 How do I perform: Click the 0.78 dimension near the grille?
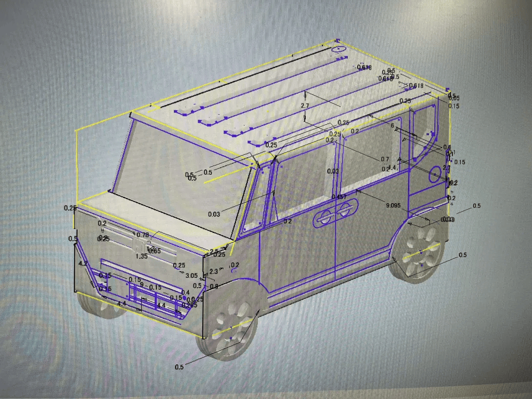(142, 235)
